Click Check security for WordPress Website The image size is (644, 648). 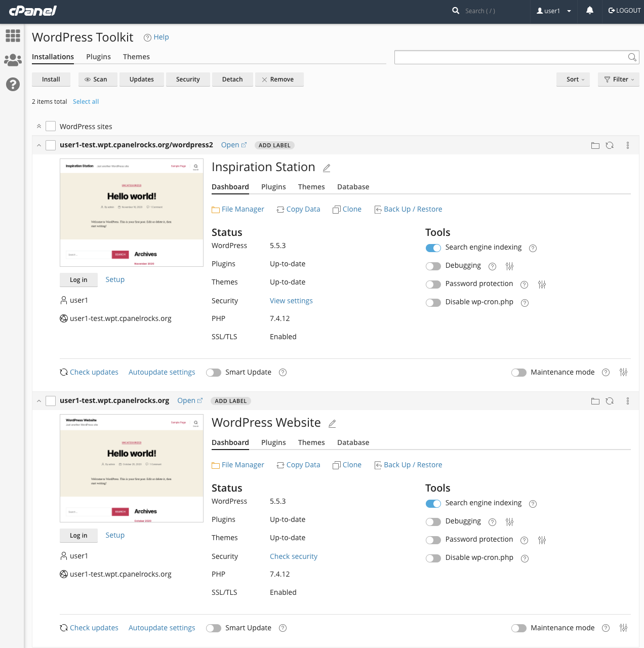[x=294, y=556]
